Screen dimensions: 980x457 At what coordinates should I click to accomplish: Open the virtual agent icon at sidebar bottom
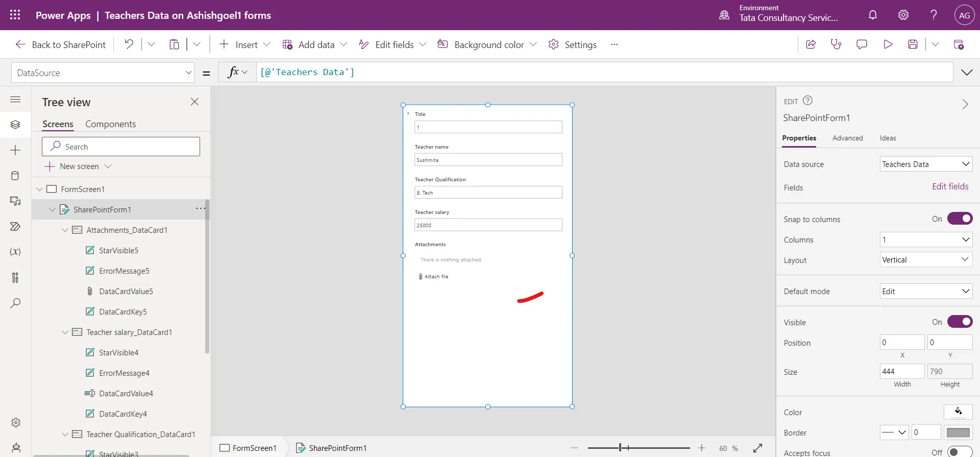point(16,448)
